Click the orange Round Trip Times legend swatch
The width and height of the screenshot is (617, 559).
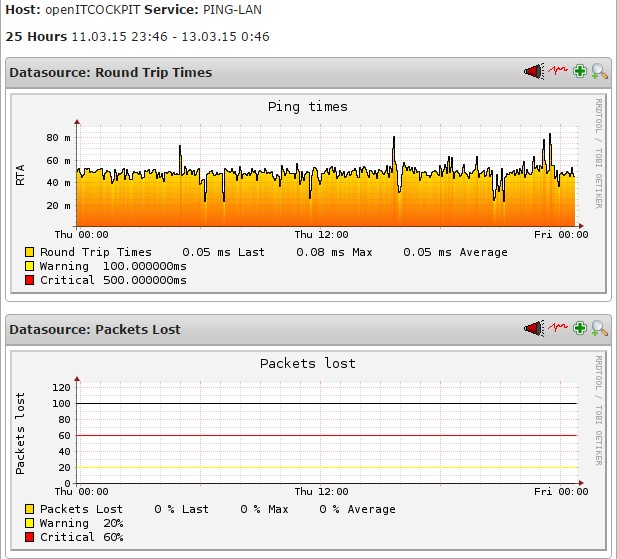[30, 252]
